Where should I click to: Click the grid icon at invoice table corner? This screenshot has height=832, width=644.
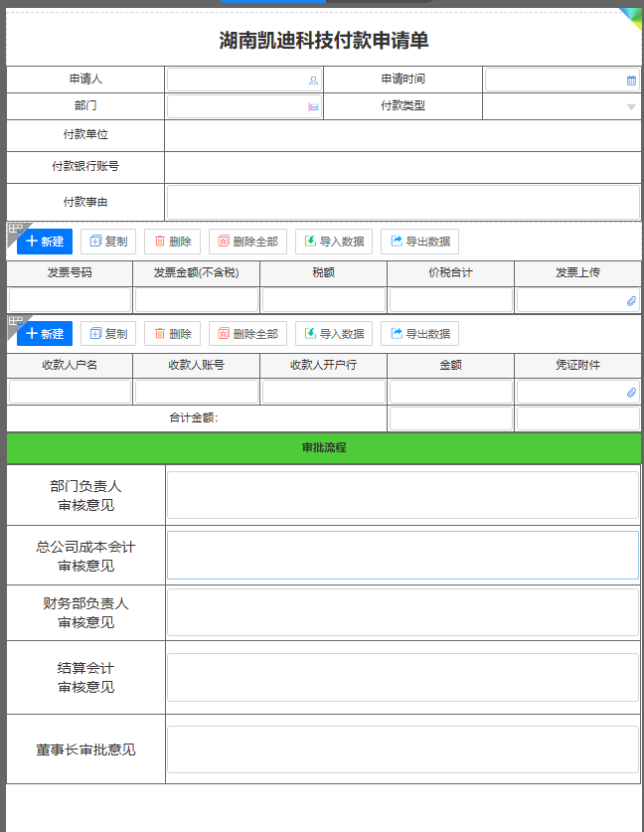(15, 229)
